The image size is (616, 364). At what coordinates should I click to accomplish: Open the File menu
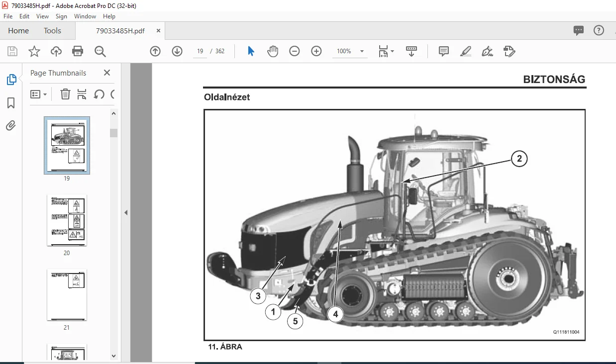click(x=8, y=16)
